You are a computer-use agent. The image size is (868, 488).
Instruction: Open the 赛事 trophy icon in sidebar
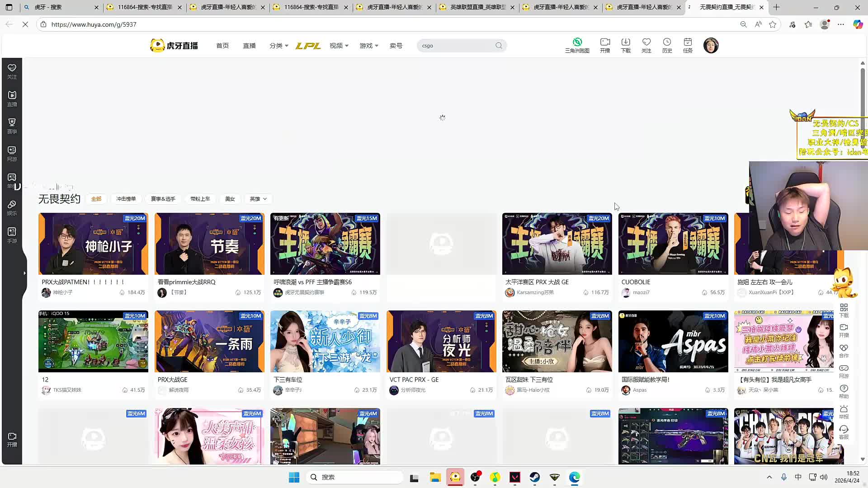[12, 122]
